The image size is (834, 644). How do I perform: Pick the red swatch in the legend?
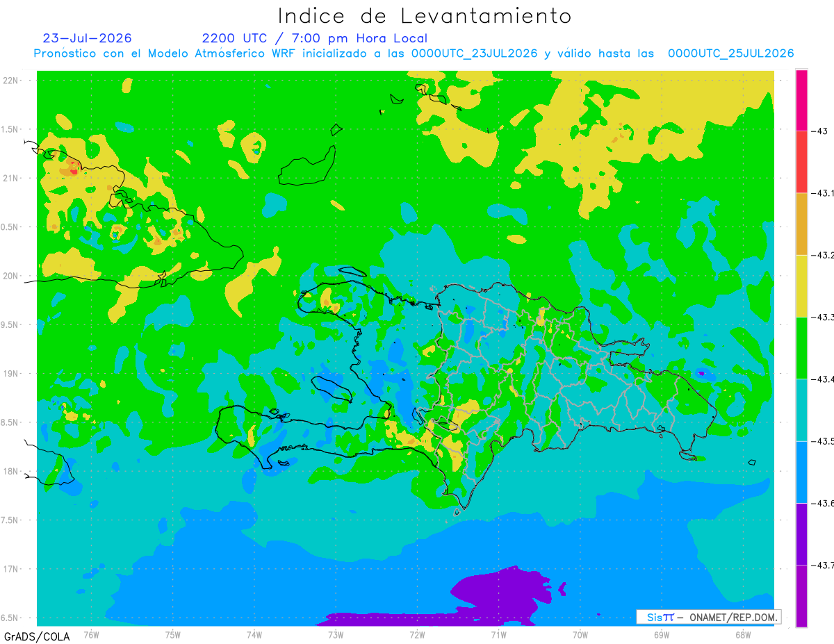click(x=801, y=162)
